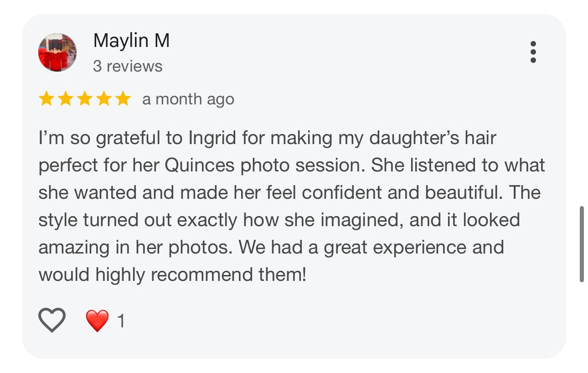Click the third rating star
Image resolution: width=588 pixels, height=373 pixels.
point(84,99)
